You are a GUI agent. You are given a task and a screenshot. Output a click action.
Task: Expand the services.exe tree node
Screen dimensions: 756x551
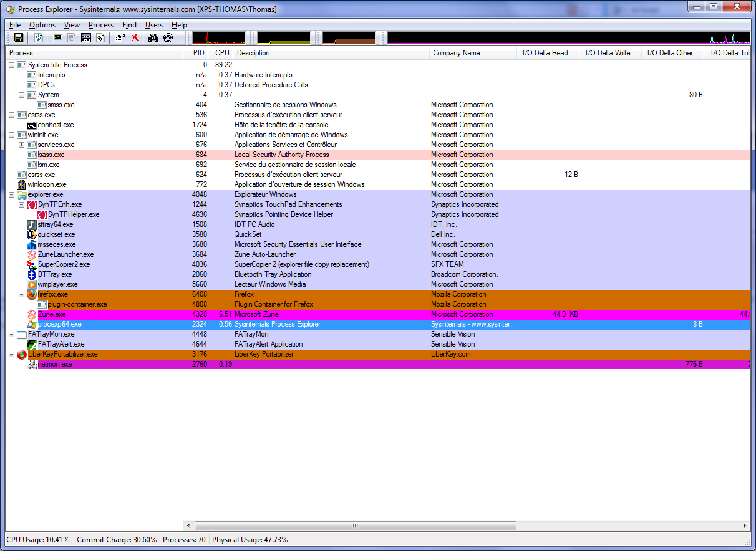[x=21, y=145]
